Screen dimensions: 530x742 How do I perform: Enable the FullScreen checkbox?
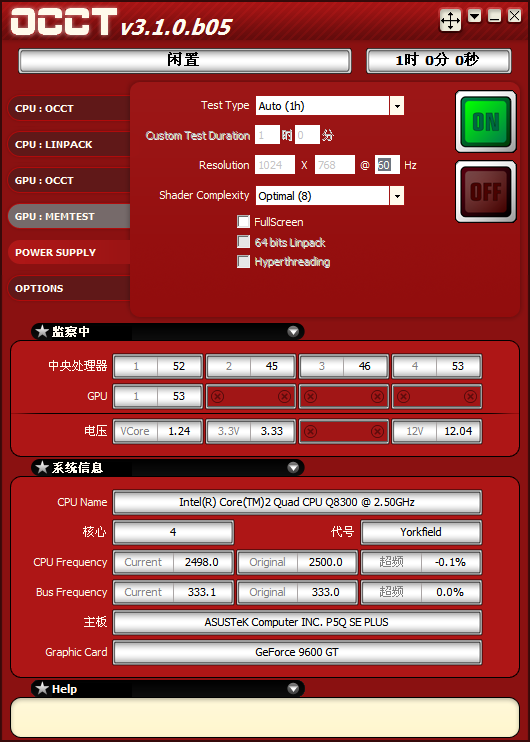pos(243,221)
